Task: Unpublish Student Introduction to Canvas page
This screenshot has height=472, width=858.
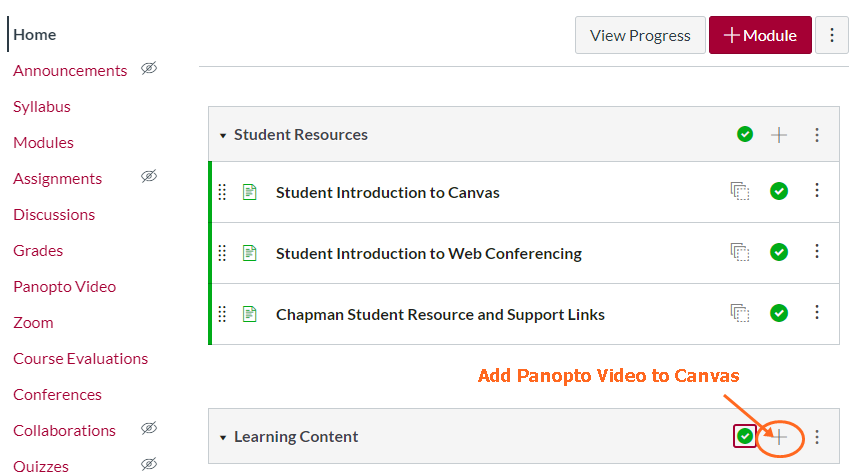Action: pyautogui.click(x=779, y=192)
